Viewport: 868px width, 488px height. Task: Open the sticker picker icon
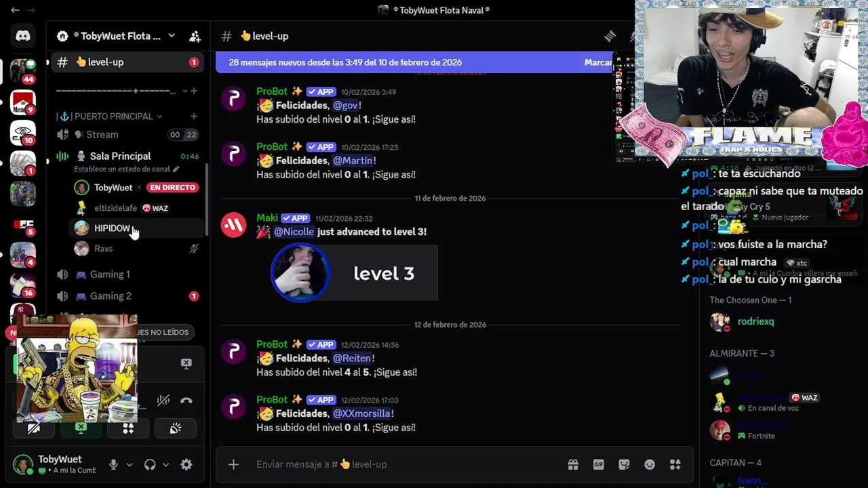625,464
